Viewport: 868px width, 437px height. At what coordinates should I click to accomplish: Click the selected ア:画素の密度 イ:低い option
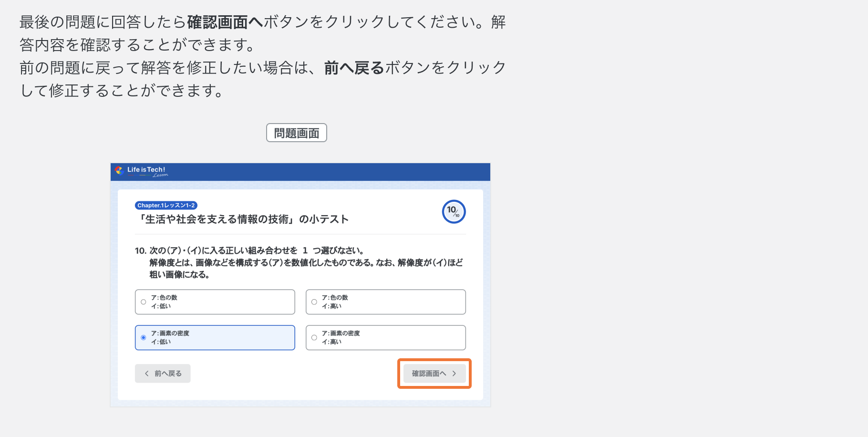(x=215, y=337)
